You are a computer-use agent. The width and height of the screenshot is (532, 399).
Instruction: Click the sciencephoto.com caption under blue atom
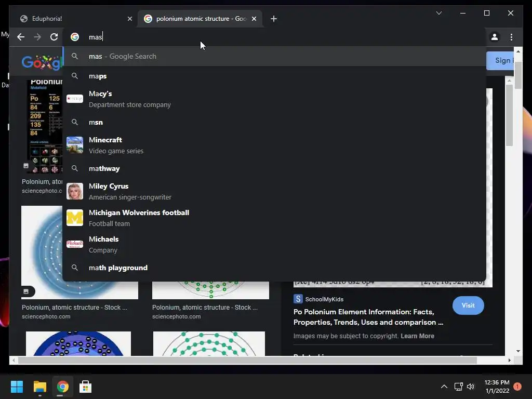(46, 316)
